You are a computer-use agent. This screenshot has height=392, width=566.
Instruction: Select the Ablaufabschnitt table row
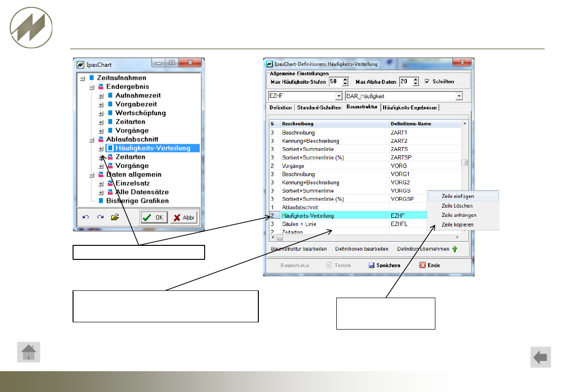click(x=348, y=207)
